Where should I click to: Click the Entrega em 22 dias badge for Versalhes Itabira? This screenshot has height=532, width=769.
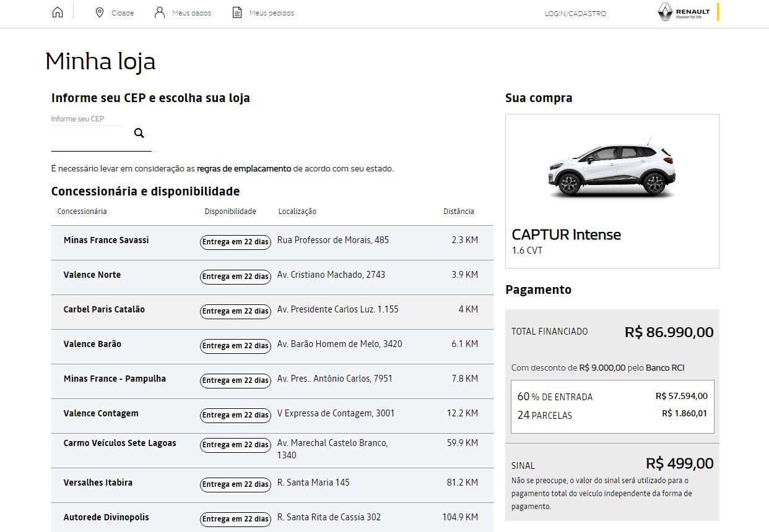point(235,484)
